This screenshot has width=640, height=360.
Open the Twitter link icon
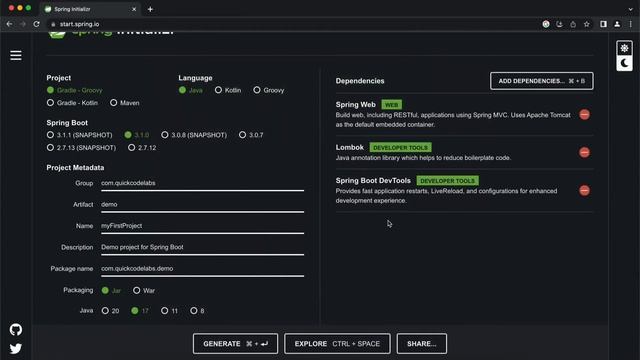(16, 349)
